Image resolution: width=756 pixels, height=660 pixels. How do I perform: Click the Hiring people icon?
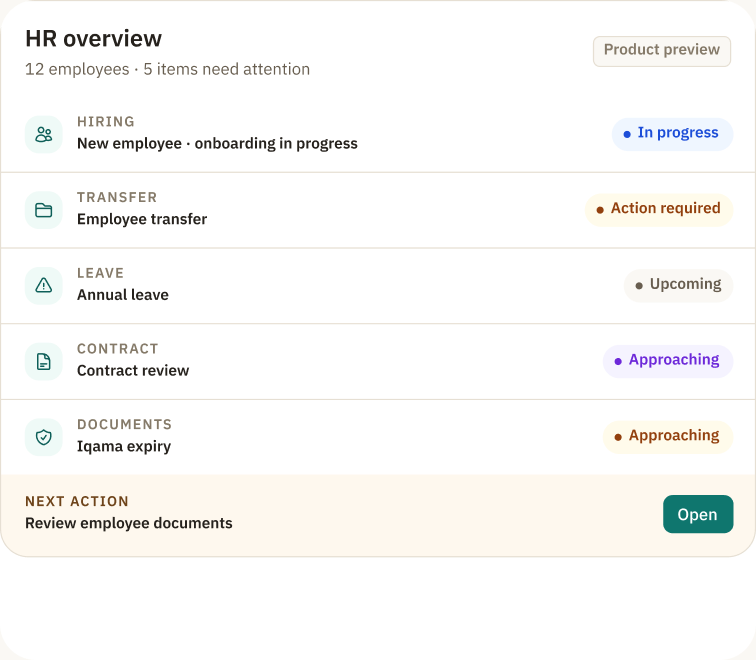[43, 135]
